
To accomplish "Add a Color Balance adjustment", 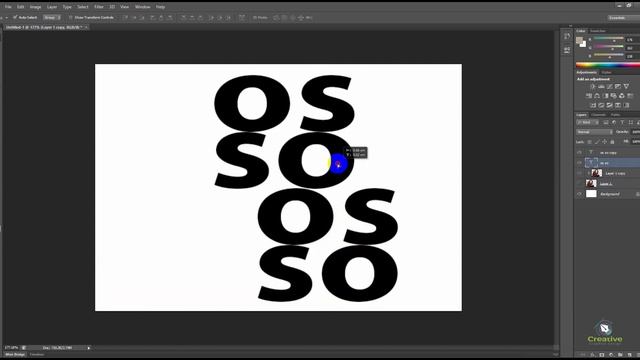I will [597, 96].
